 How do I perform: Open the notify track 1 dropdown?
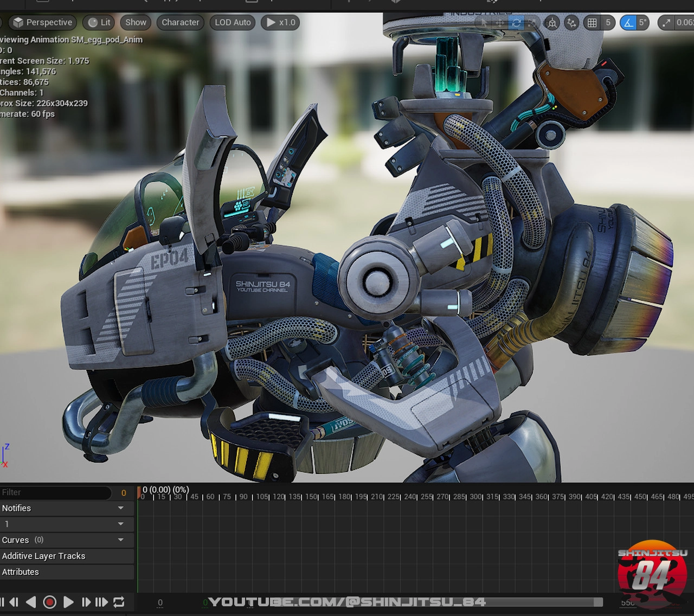pos(121,524)
